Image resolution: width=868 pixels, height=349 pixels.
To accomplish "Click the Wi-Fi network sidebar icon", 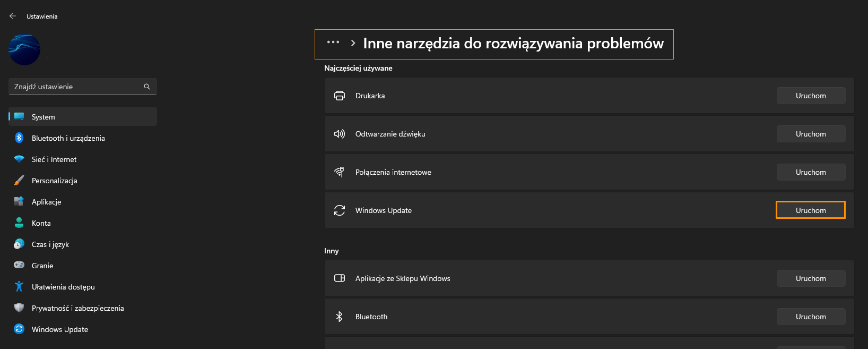I will point(19,159).
